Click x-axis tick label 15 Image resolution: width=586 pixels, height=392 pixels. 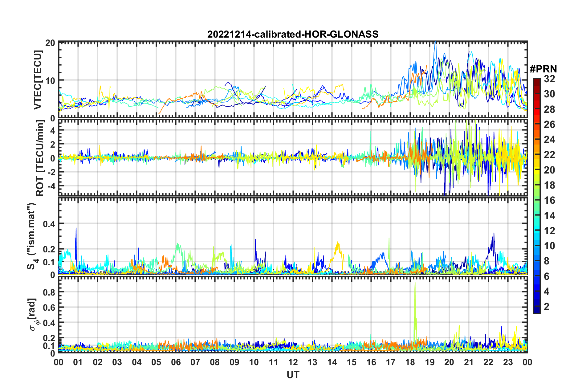tap(352, 362)
